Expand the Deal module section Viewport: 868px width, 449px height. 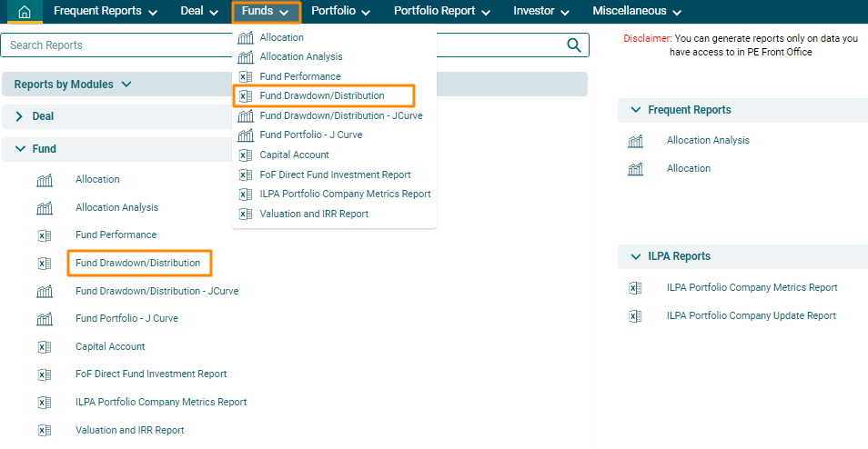coord(19,116)
